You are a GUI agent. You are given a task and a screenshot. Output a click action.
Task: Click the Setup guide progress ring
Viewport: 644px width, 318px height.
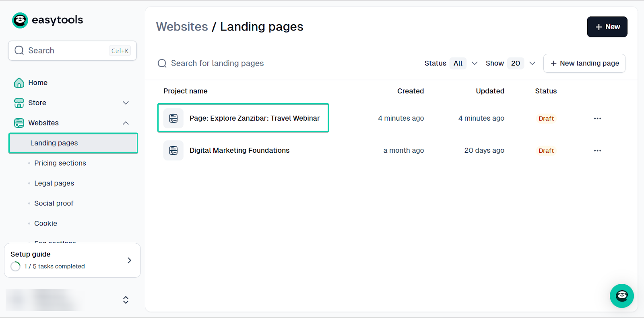pos(16,267)
